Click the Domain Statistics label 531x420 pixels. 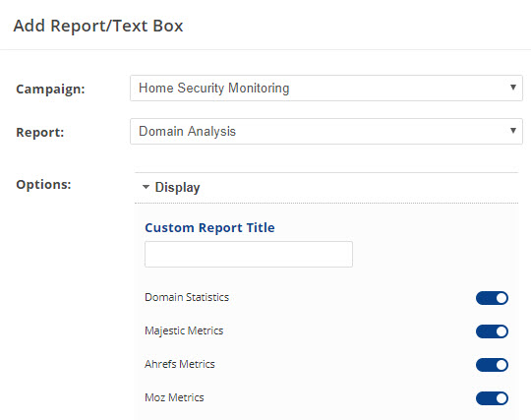pyautogui.click(x=187, y=297)
